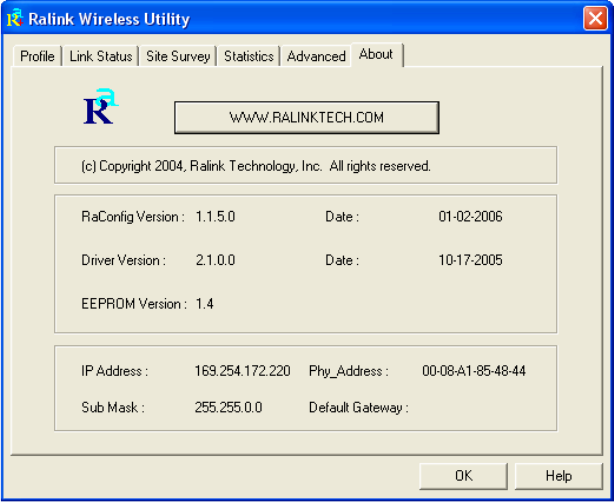614x502 pixels.
Task: Confirm with the OK button
Action: tap(463, 476)
